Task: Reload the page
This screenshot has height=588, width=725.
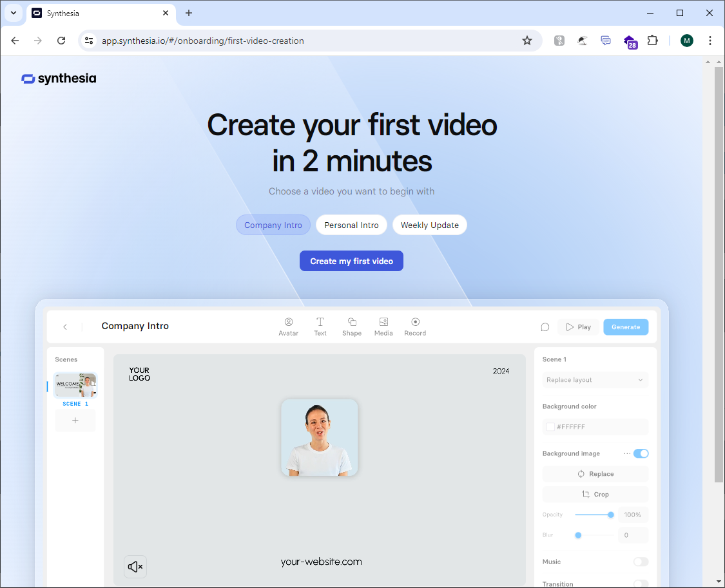Action: 61,41
